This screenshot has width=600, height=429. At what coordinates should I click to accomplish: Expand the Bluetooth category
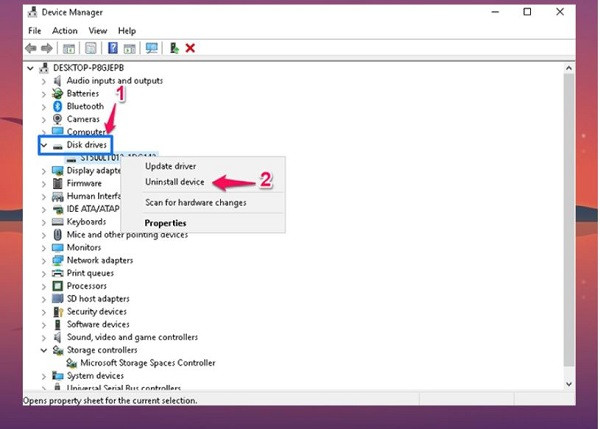pyautogui.click(x=44, y=107)
